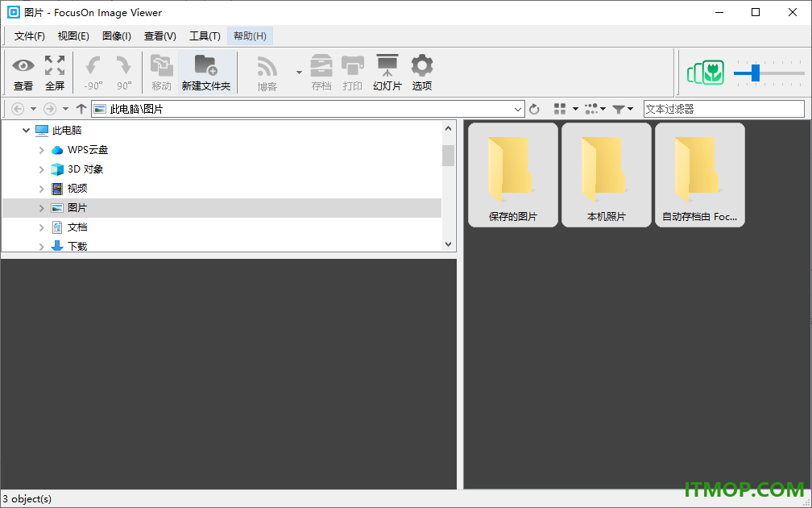The height and width of the screenshot is (508, 812).
Task: Open dropdown next to 博客 button
Action: pyautogui.click(x=299, y=73)
